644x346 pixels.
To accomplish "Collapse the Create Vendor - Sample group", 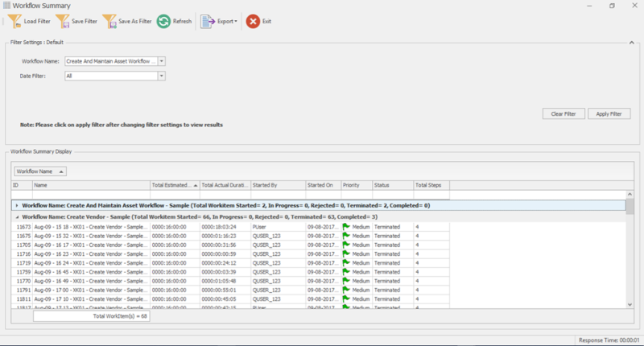I will pyautogui.click(x=18, y=217).
